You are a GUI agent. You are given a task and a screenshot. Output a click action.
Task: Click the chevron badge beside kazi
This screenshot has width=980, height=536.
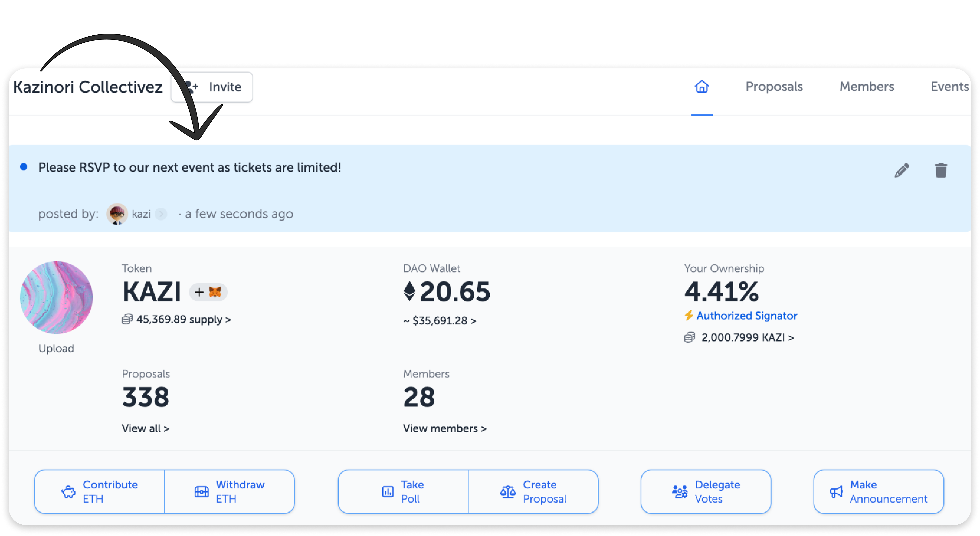(x=161, y=214)
